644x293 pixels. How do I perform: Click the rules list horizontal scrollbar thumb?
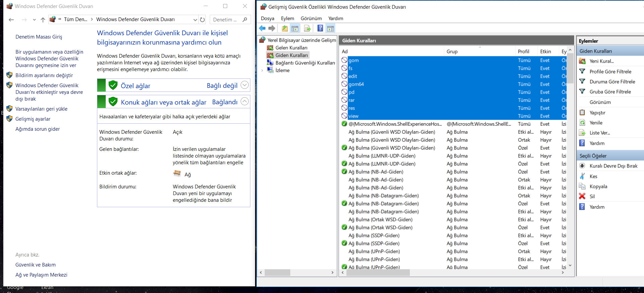pos(378,273)
